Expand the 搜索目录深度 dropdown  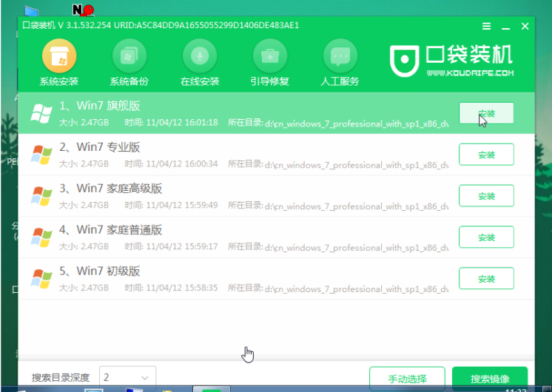tap(128, 377)
